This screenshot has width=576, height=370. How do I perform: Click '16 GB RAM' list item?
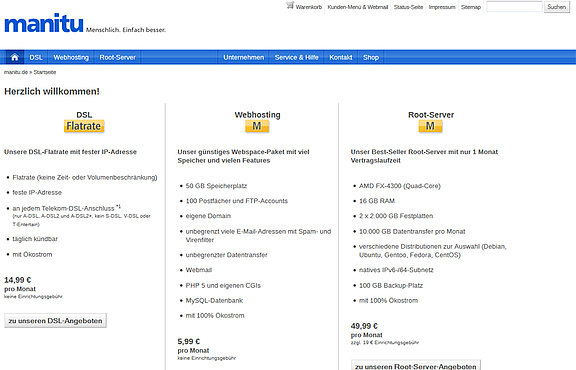pyautogui.click(x=377, y=201)
